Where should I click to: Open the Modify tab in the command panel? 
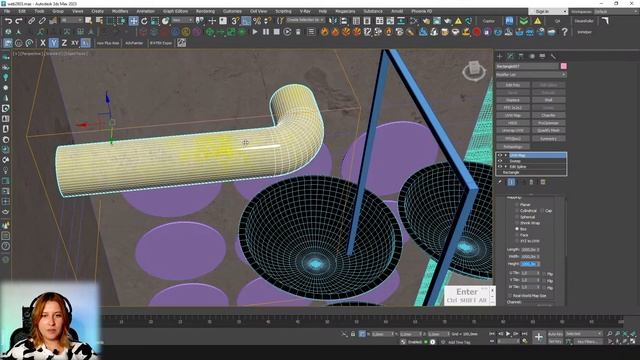click(511, 56)
